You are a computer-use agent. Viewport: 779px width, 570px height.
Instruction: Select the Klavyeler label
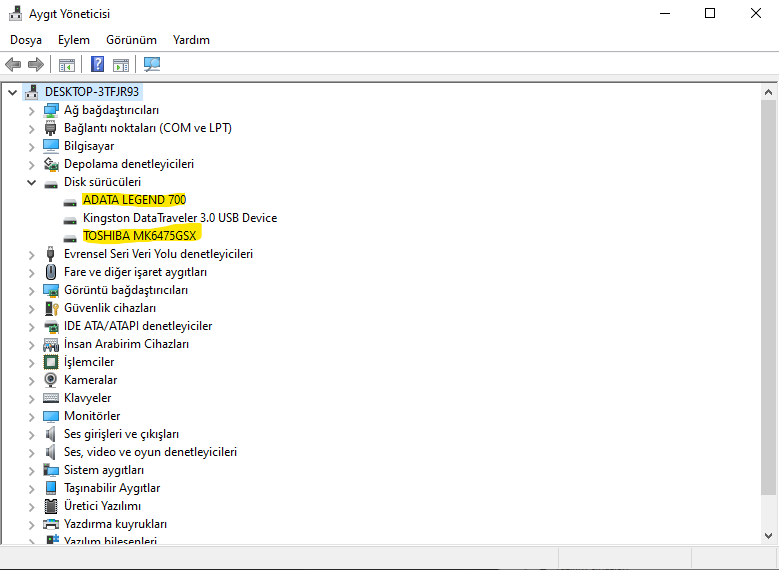(87, 398)
